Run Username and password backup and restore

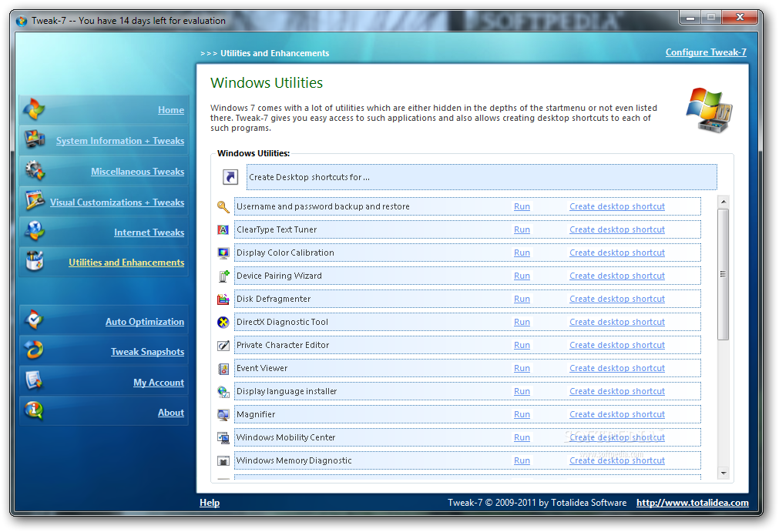tap(522, 206)
